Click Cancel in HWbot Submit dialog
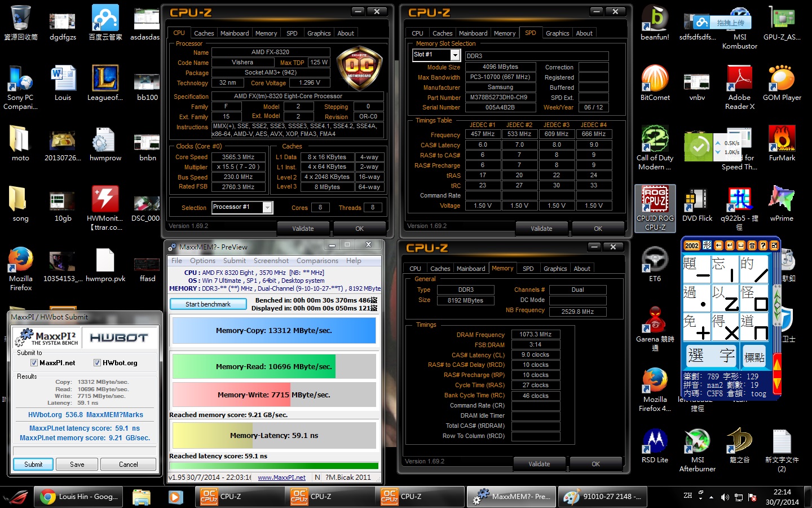 128,465
